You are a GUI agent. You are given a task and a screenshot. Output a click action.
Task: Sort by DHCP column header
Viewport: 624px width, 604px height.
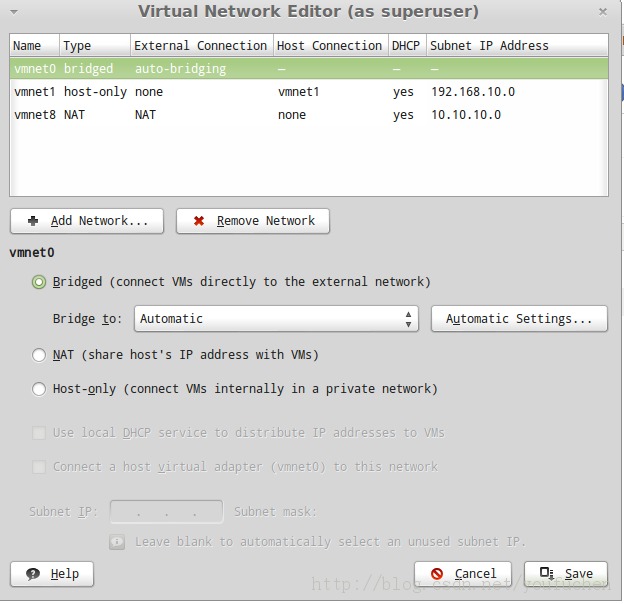[407, 46]
